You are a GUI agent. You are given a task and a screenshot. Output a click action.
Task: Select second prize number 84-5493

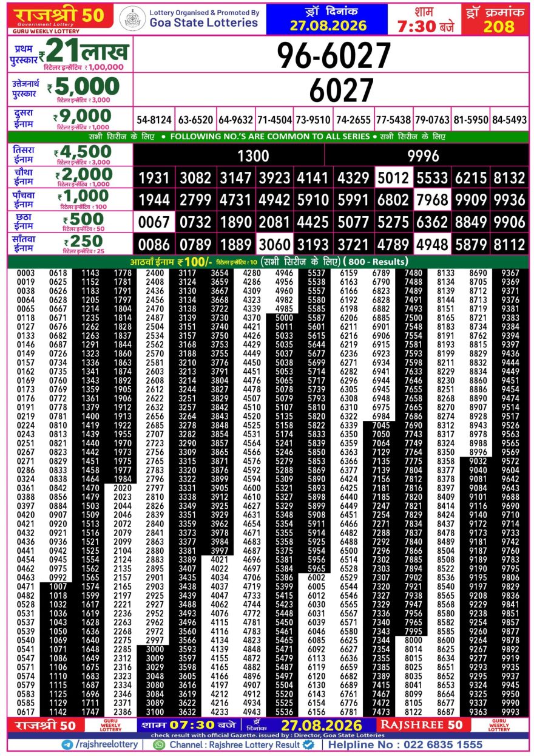(509, 120)
